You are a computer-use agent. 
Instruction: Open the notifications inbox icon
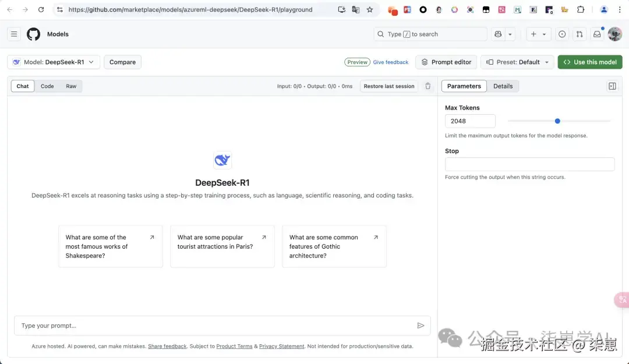597,34
